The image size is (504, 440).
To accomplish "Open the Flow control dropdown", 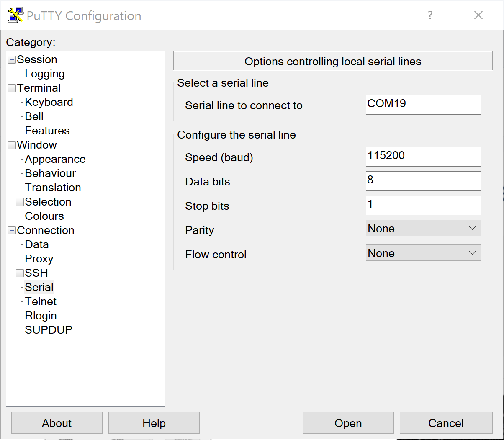I will (423, 253).
